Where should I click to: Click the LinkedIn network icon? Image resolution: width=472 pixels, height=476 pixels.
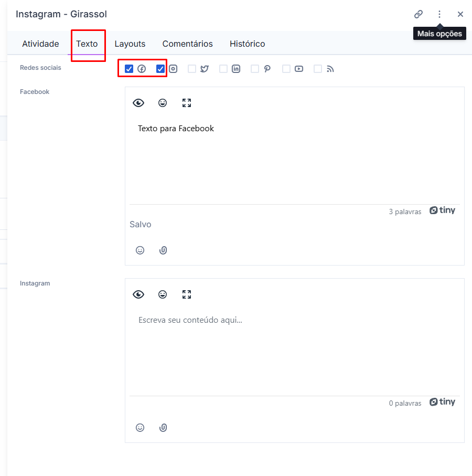pos(236,69)
